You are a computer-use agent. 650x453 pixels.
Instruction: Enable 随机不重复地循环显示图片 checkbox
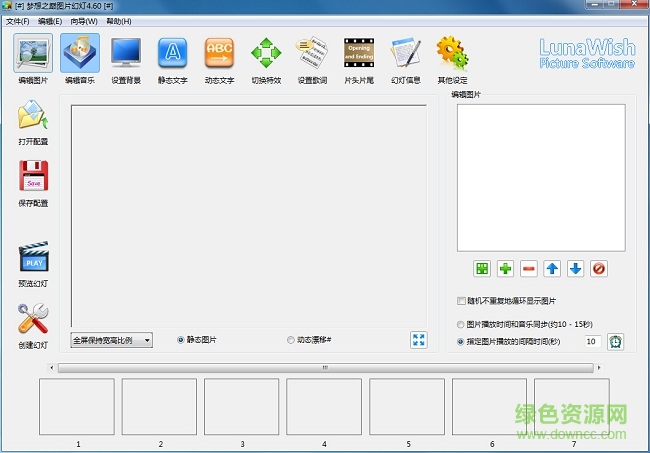coord(461,301)
